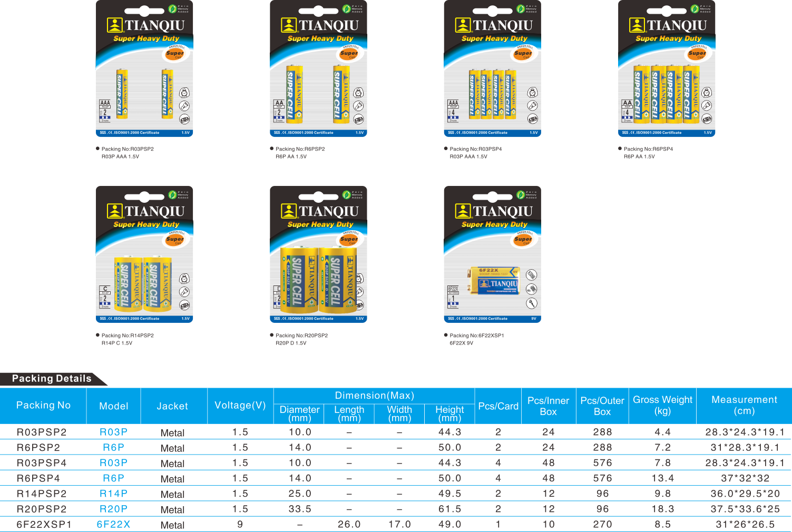Viewport: 792px width, 532px height.
Task: Select table cell '6F22XSP1' in Packing No column
Action: tap(44, 524)
